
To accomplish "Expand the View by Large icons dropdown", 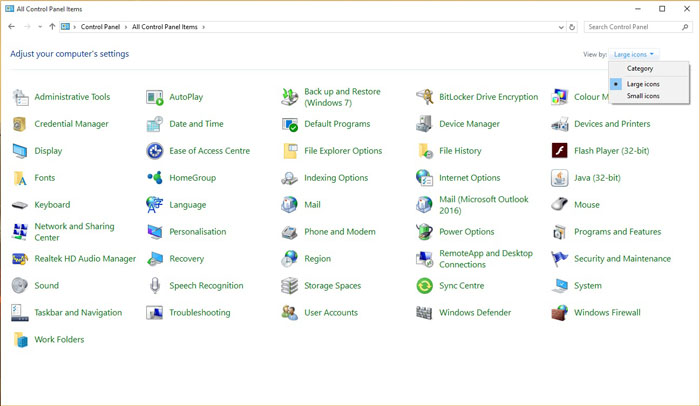I will point(634,54).
